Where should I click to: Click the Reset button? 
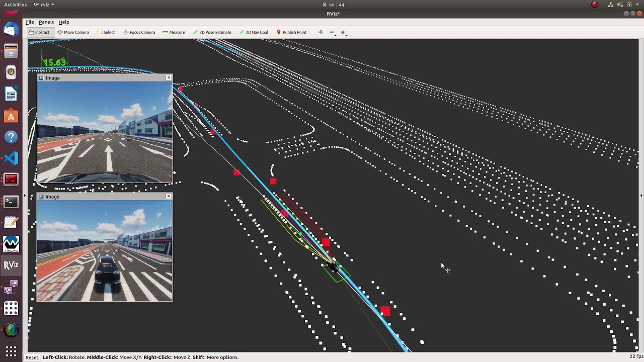coord(32,357)
